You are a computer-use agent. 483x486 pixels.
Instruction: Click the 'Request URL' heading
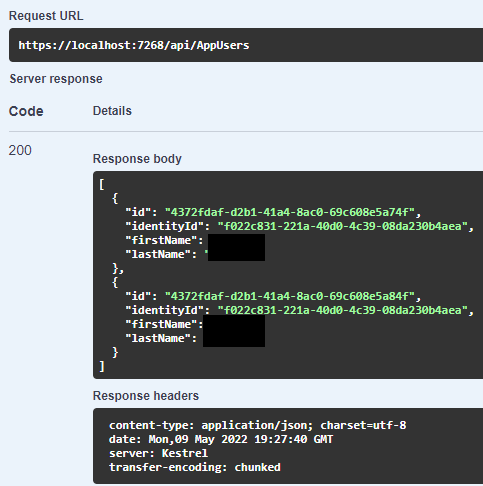click(x=46, y=16)
